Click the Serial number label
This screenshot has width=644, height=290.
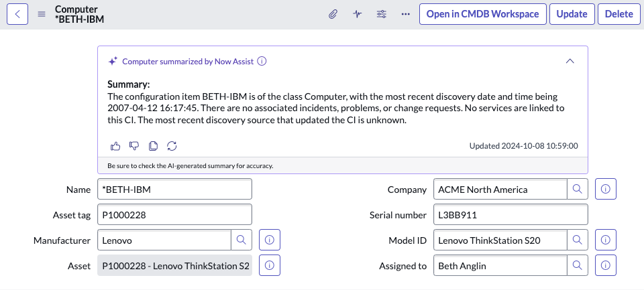pyautogui.click(x=398, y=215)
